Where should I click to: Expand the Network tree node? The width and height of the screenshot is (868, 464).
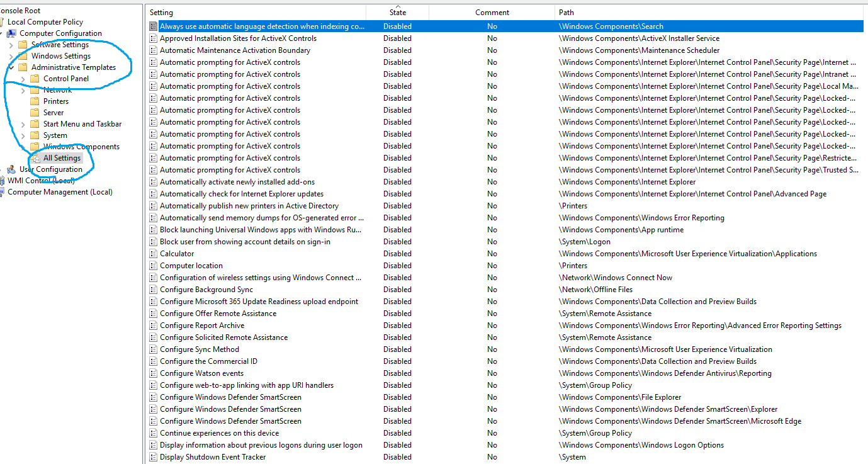point(23,90)
